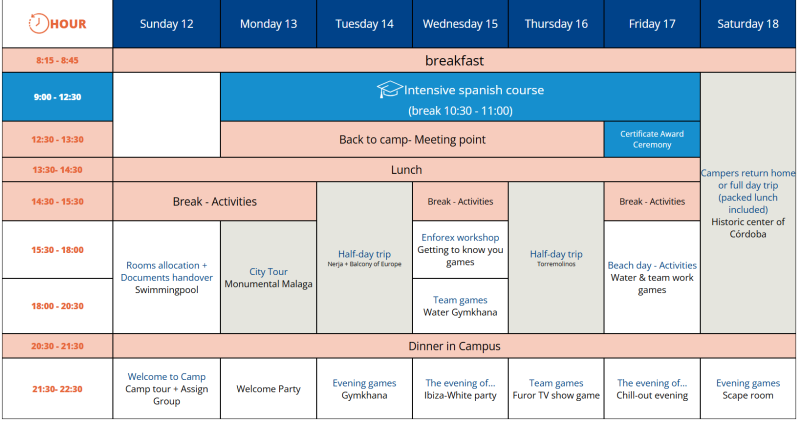Click the Back to camp- Meeting point bar
This screenshot has height=422, width=800.
click(411, 139)
